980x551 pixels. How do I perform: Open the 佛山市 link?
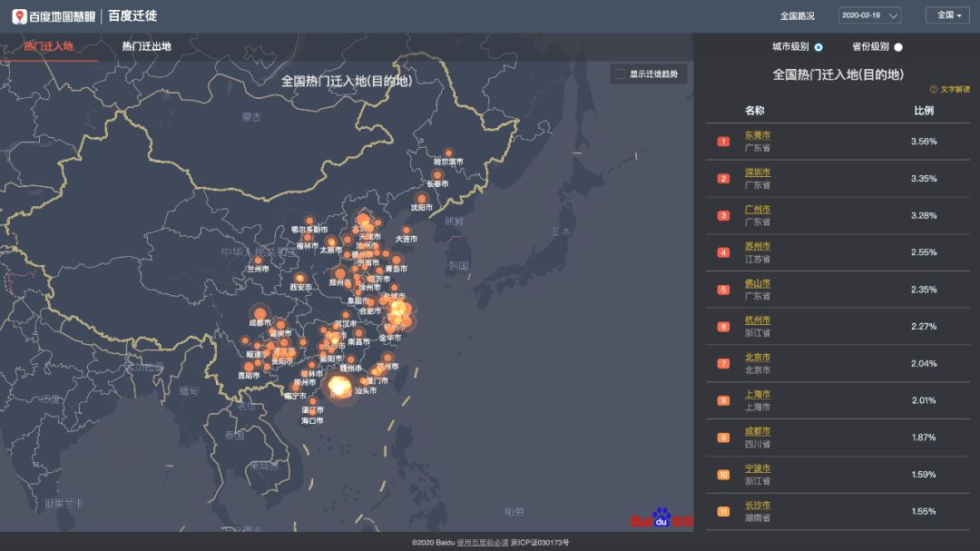pos(758,282)
